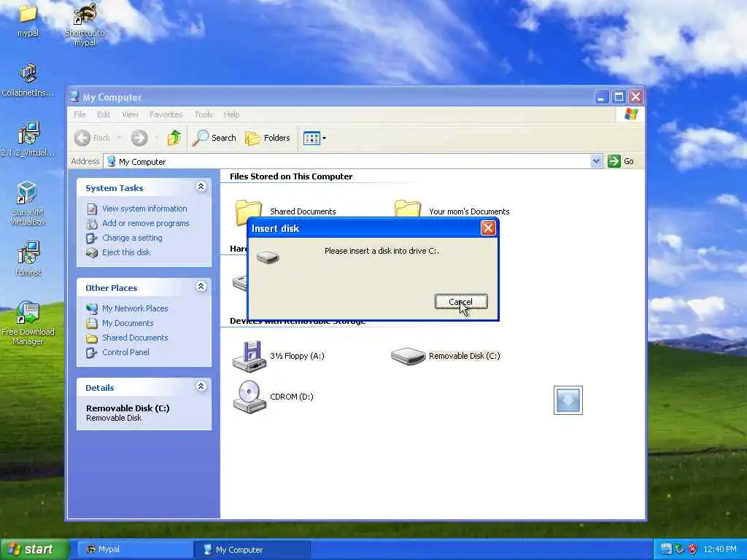Launch Sun xVM VirtualBox shortcut

(28, 203)
